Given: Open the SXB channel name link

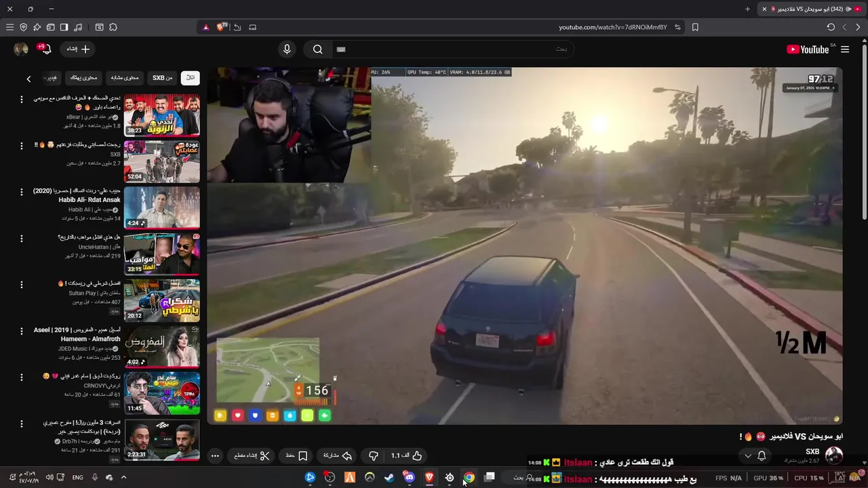Looking at the screenshot, I should 812,451.
